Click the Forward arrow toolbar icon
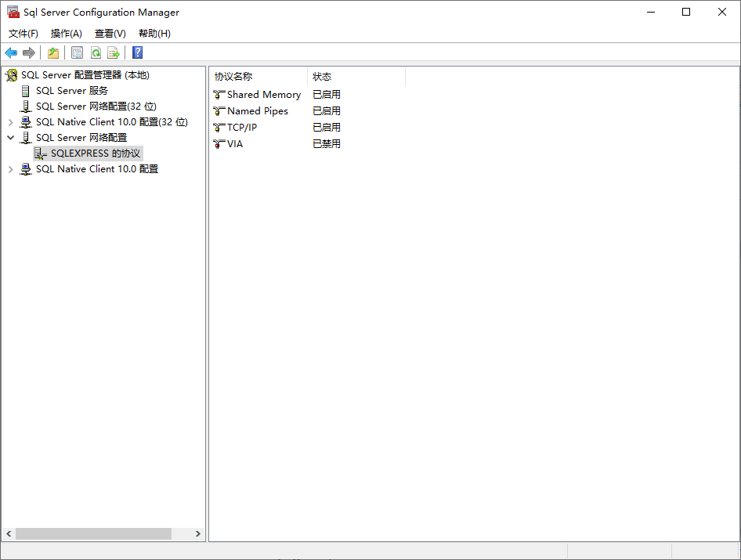Screen dimensions: 741x560 [29, 52]
